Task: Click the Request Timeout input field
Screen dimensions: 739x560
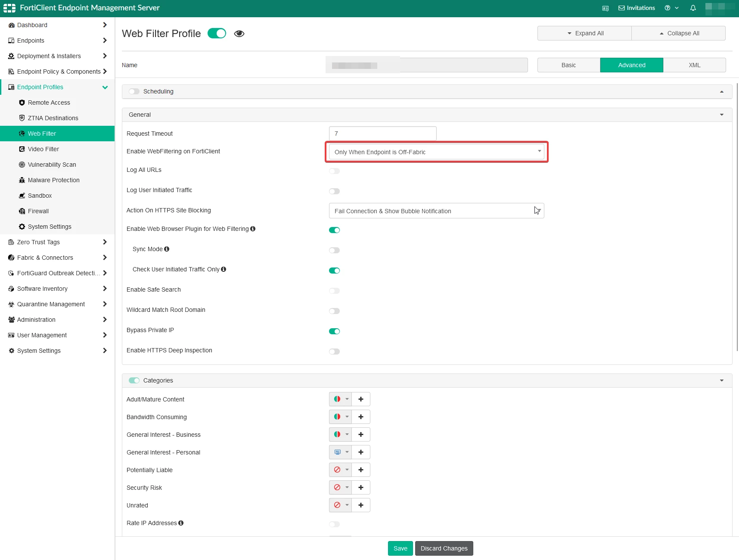Action: [x=382, y=134]
